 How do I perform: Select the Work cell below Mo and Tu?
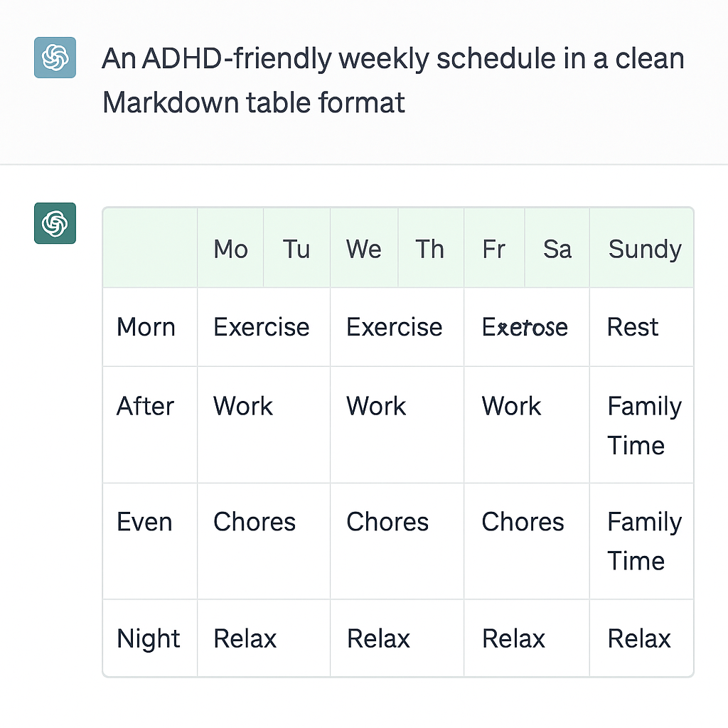(243, 406)
